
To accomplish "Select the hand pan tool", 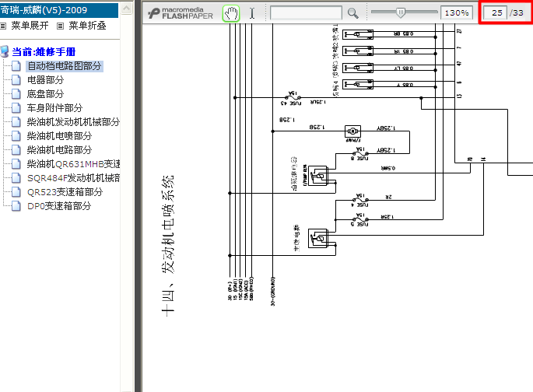I will pyautogui.click(x=231, y=13).
